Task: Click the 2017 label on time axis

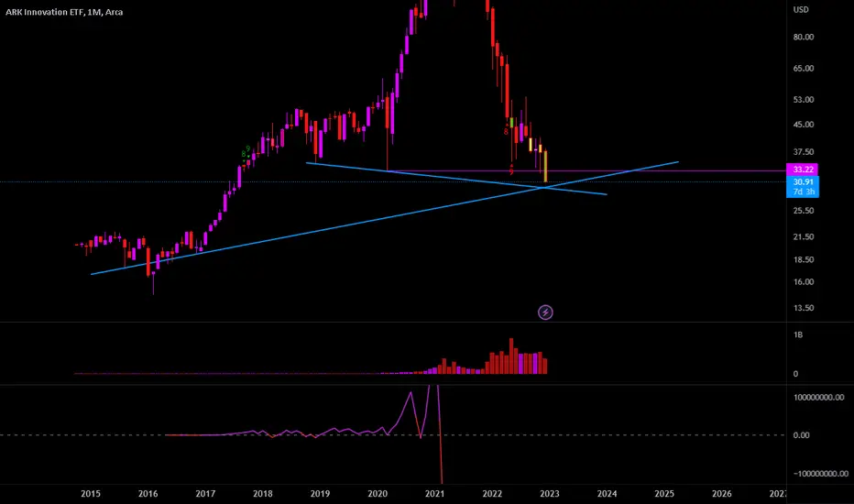Action: (205, 494)
